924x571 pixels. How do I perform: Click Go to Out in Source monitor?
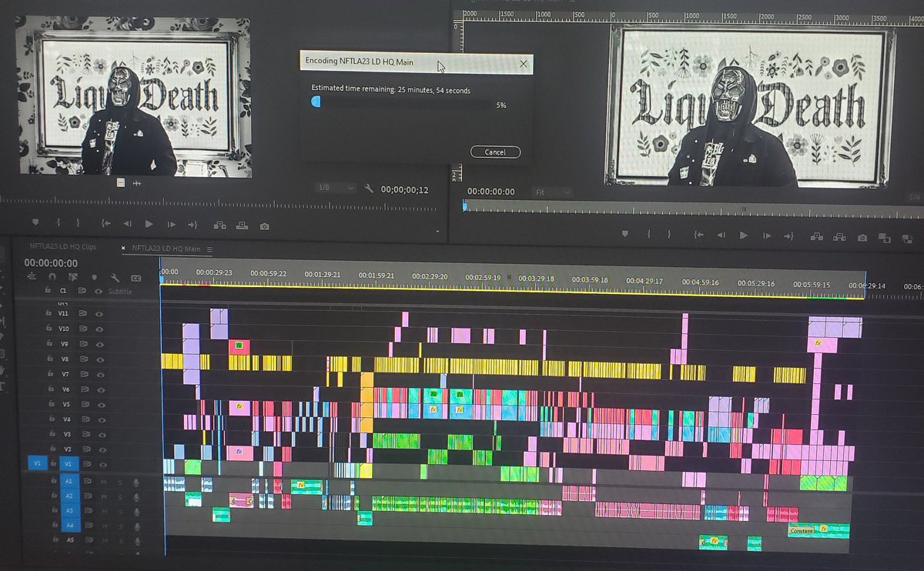pos(192,225)
